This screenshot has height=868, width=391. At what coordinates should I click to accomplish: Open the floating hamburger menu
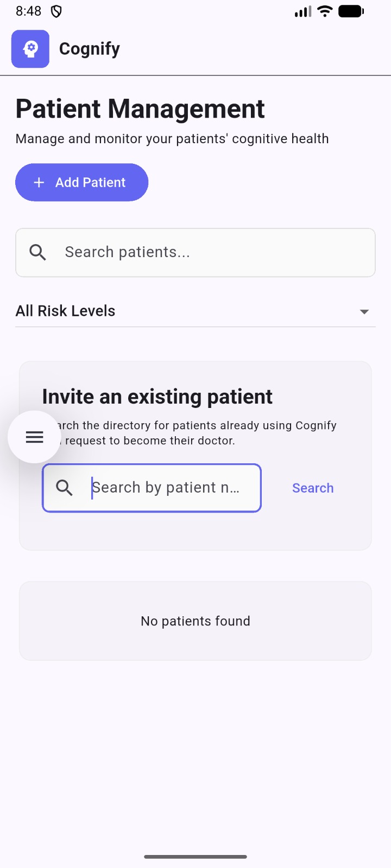pos(34,436)
